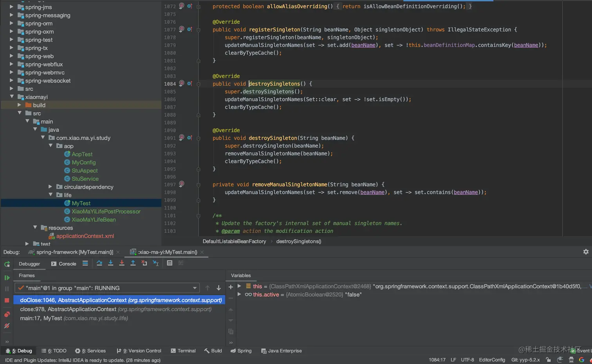
Task: Click the Rerun debug session icon
Action: (7, 264)
